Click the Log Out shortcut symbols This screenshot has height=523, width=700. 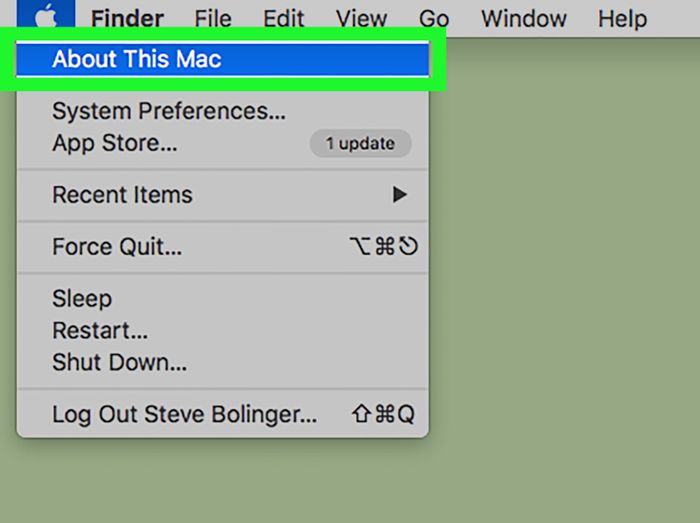click(x=383, y=414)
